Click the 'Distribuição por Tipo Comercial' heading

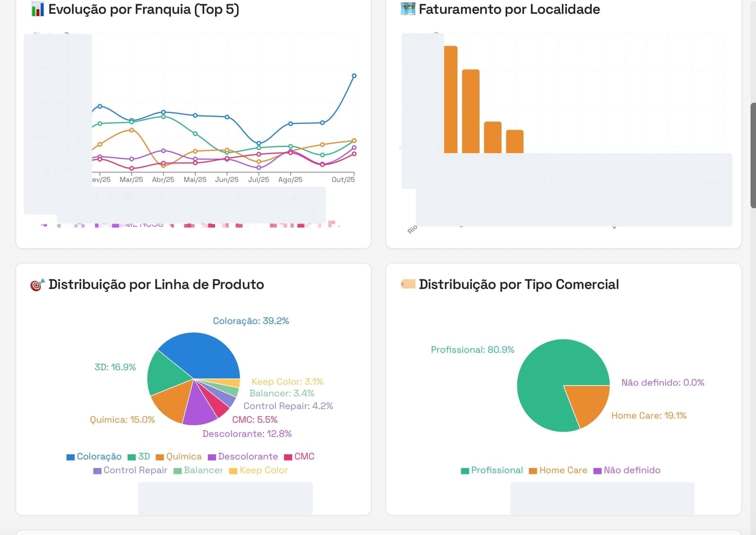click(x=519, y=285)
